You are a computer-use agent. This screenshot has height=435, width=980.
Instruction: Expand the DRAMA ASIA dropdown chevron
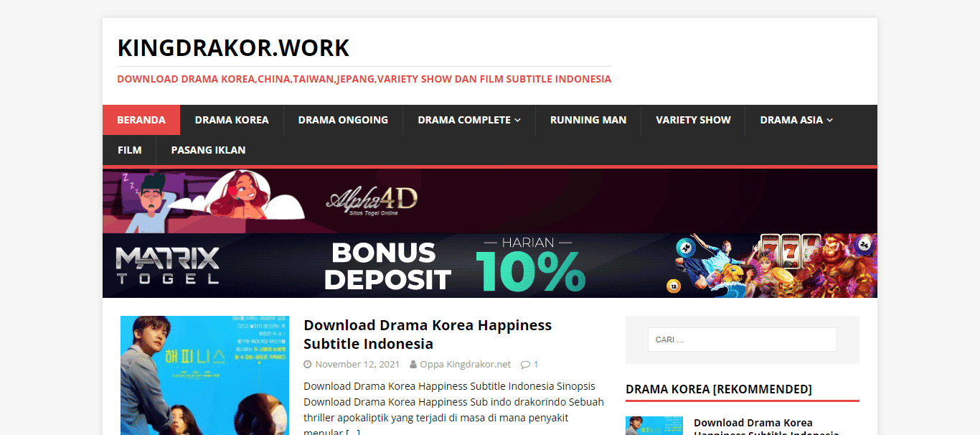(x=829, y=121)
